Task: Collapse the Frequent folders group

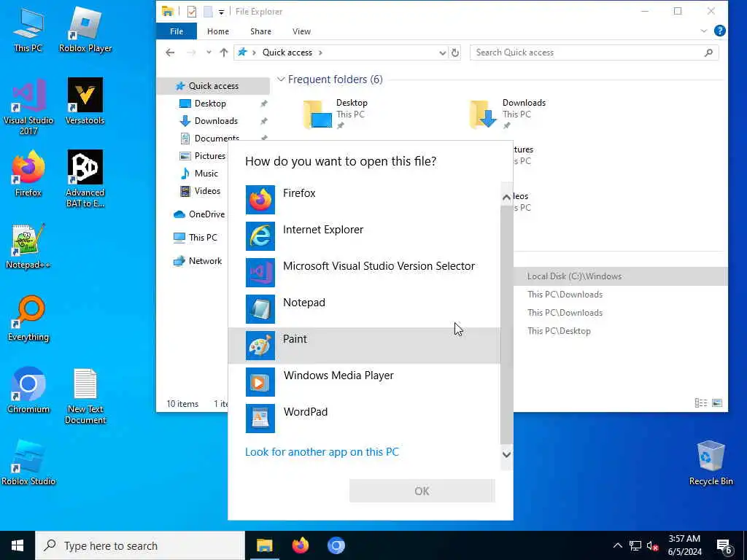Action: [x=281, y=79]
